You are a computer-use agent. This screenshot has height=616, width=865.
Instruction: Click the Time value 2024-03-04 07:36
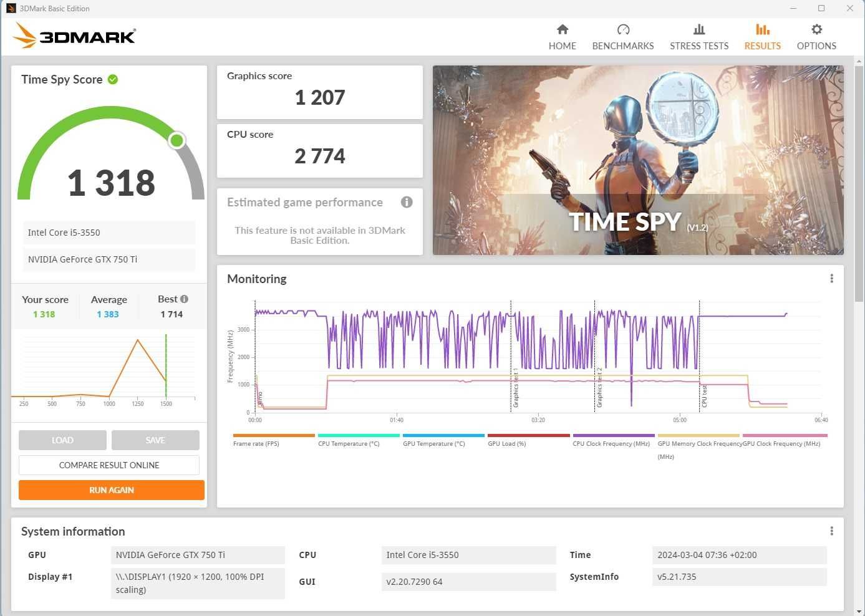740,555
